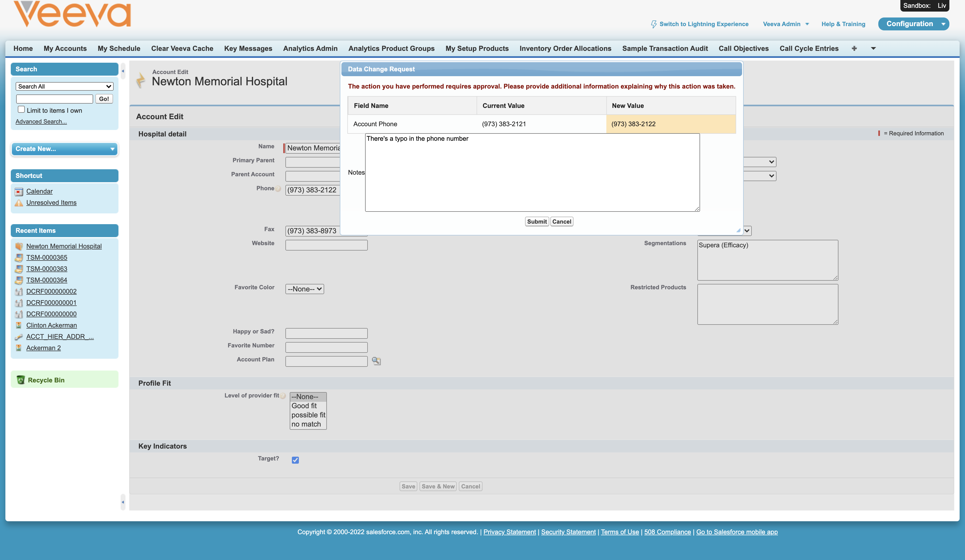
Task: Click the Newton Memorial Hospital account icon
Action: point(19,246)
